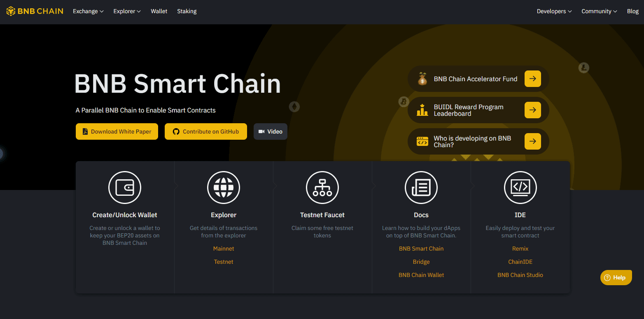Image resolution: width=644 pixels, height=319 pixels.
Task: Play the Video button
Action: coord(271,131)
